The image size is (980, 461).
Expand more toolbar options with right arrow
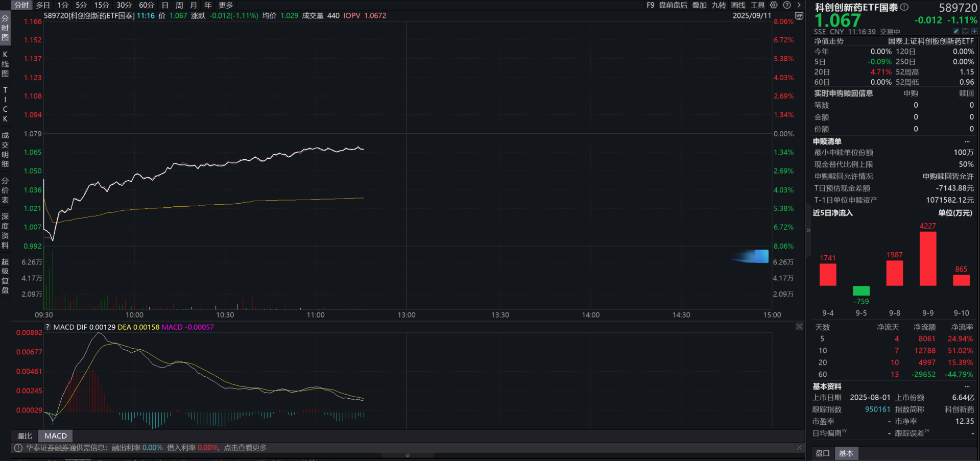pos(799,5)
